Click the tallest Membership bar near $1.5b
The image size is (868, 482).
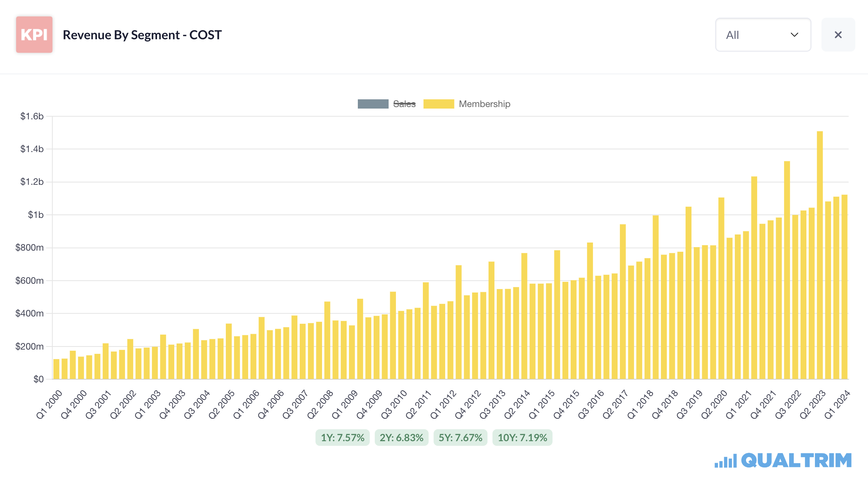820,255
